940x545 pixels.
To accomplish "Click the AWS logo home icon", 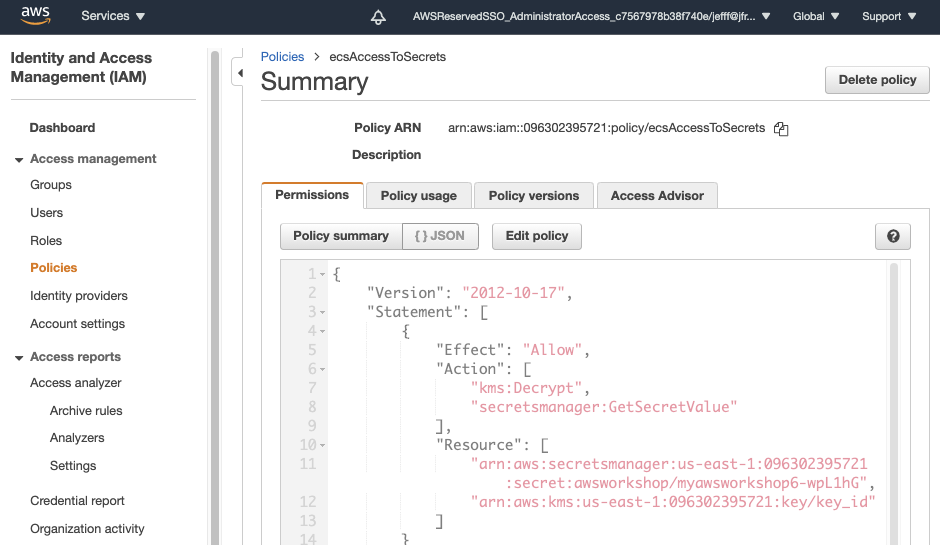I will click(36, 16).
